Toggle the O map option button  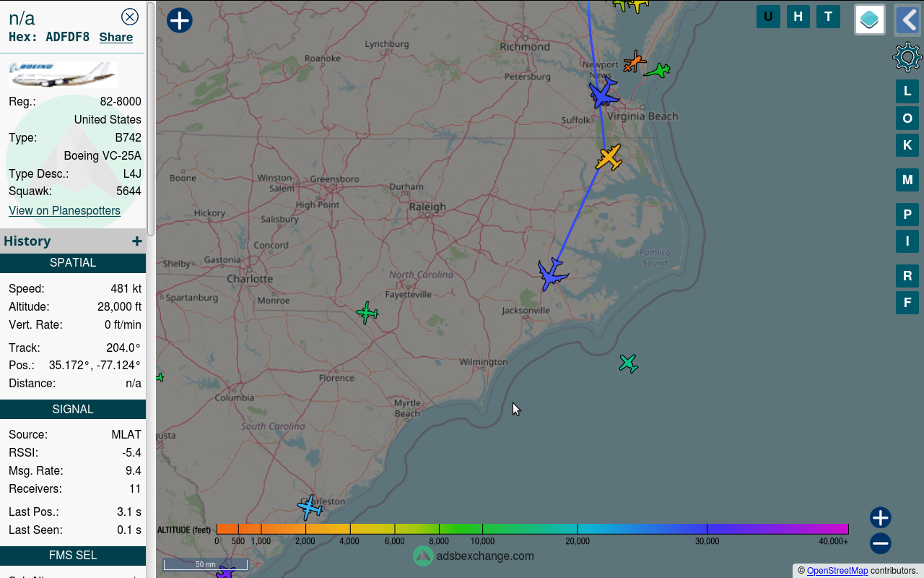[907, 118]
